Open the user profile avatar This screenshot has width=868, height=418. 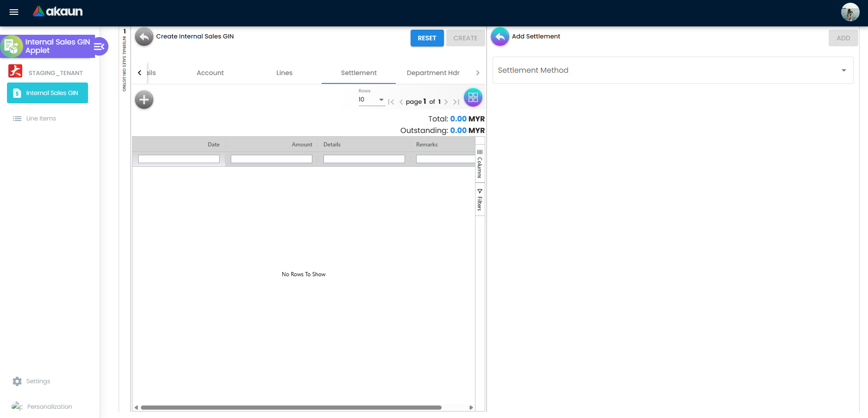click(x=850, y=12)
